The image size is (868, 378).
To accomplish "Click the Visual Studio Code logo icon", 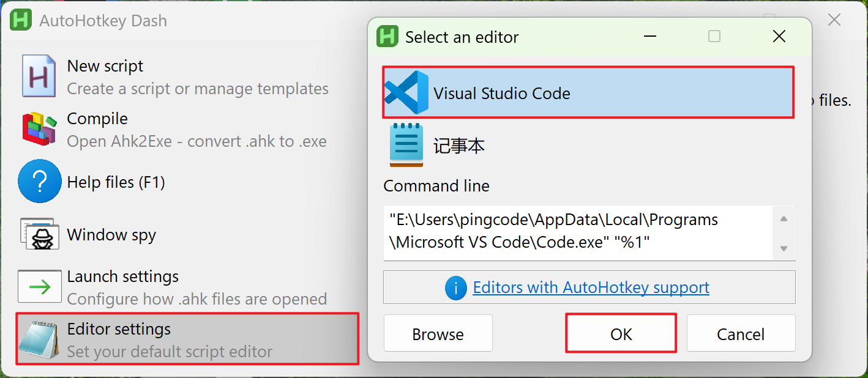I will click(406, 92).
